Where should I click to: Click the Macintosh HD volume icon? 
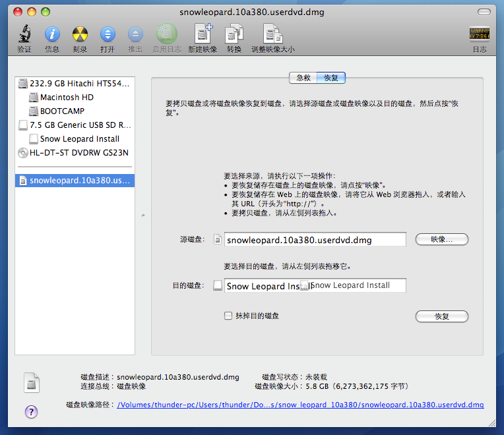pos(34,98)
